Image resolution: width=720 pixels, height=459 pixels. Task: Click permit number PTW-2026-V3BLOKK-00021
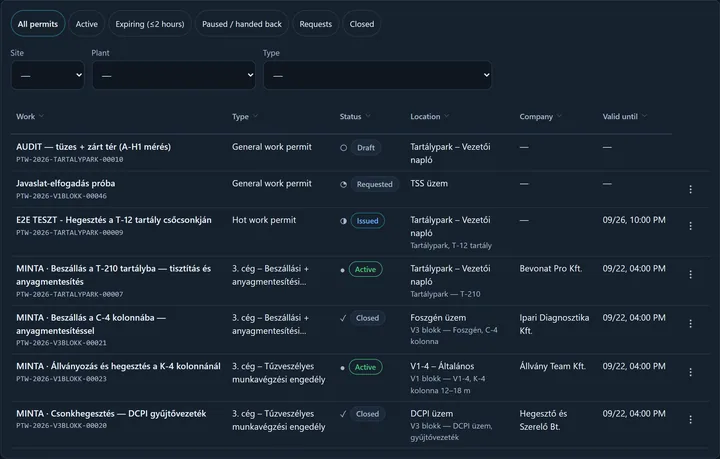(62, 343)
